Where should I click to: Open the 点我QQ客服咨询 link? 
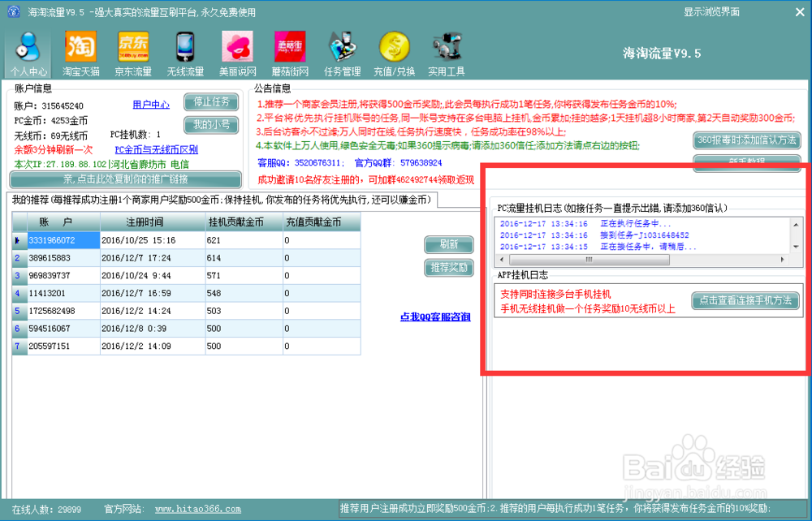pos(435,316)
